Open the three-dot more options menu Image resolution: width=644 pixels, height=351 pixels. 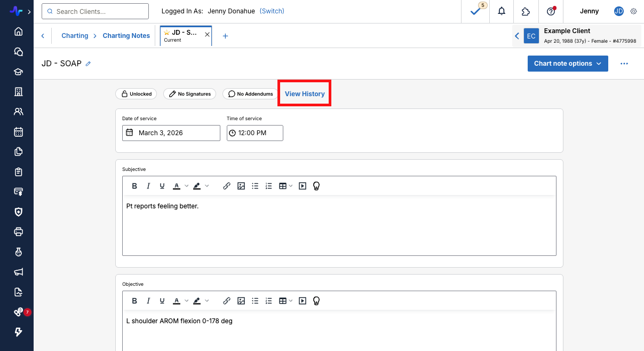point(624,64)
